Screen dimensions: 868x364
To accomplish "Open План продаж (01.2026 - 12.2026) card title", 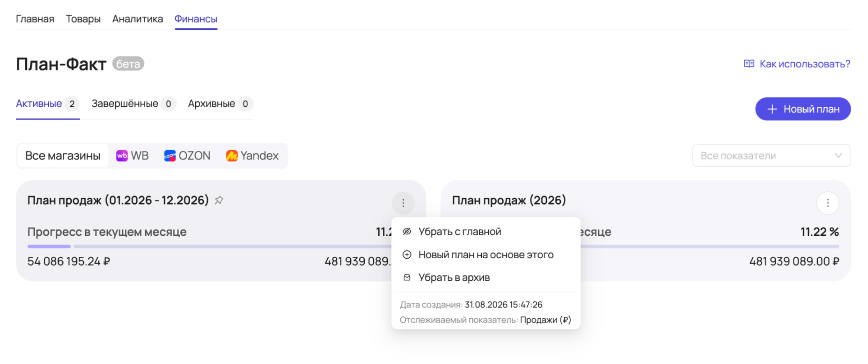I will [118, 200].
